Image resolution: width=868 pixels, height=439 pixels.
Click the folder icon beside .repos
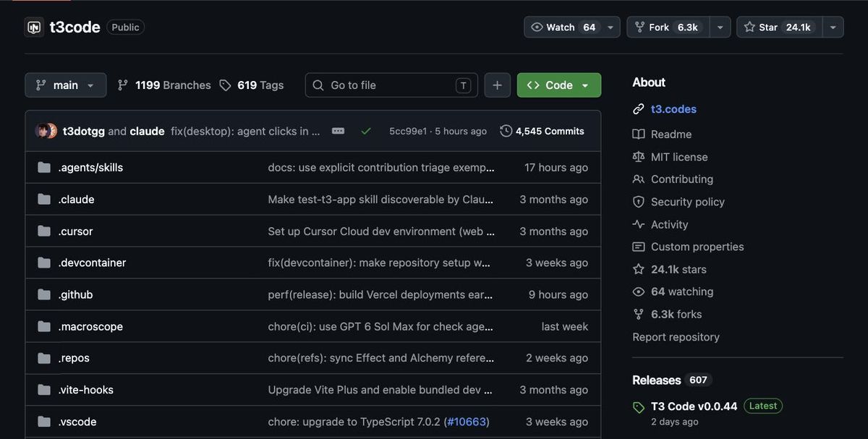pyautogui.click(x=44, y=358)
